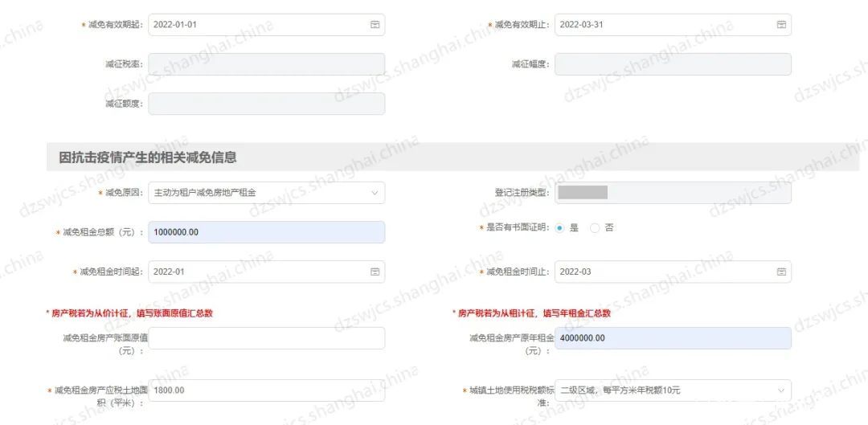Click the 减免租金房产应税土地面积 field
This screenshot has width=868, height=425.
[x=266, y=390]
